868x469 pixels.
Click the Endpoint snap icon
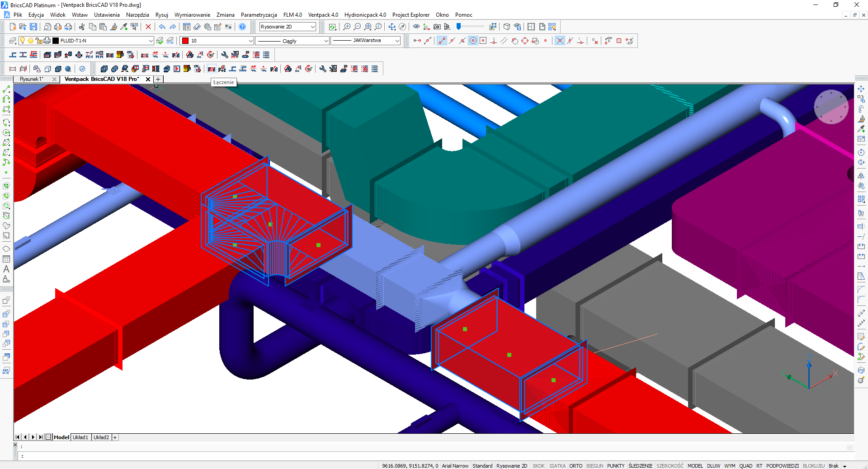coord(442,41)
